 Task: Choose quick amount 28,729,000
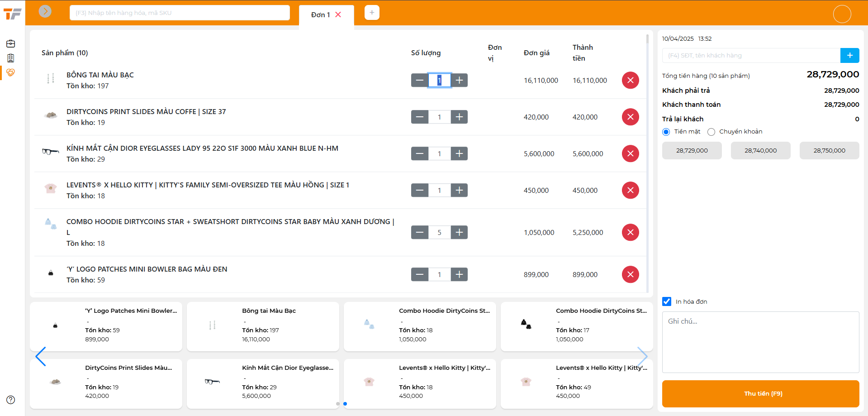pyautogui.click(x=692, y=151)
